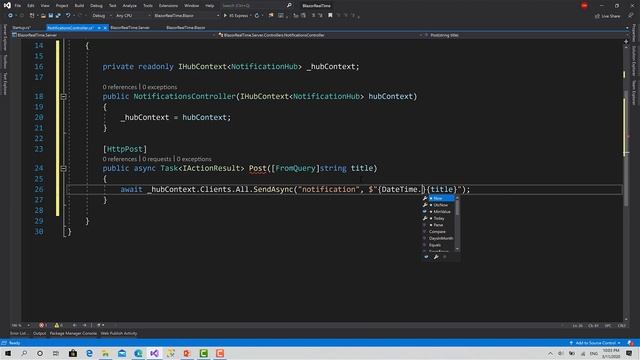Click the Bookmark toolbar icon

[x=330, y=16]
